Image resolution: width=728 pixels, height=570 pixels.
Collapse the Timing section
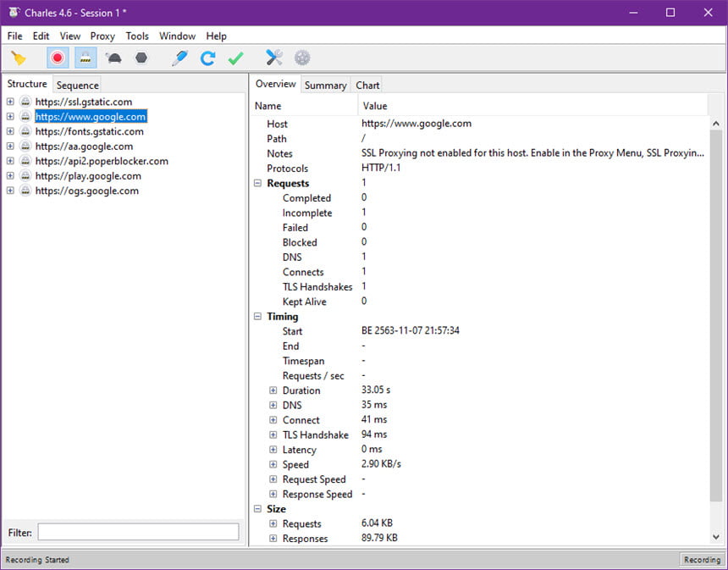click(257, 317)
